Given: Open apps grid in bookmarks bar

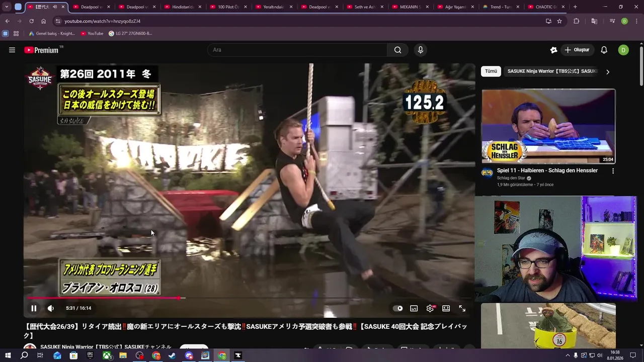Looking at the screenshot, I should pyautogui.click(x=16, y=33).
